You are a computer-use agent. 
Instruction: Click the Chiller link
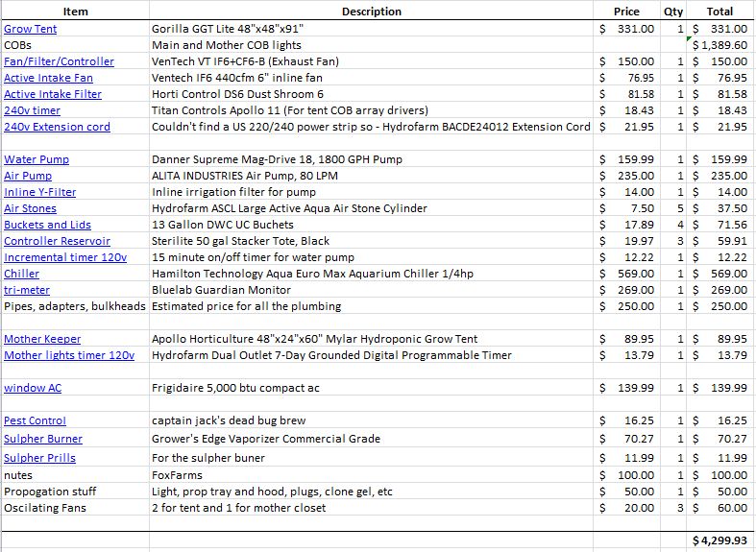(x=21, y=274)
